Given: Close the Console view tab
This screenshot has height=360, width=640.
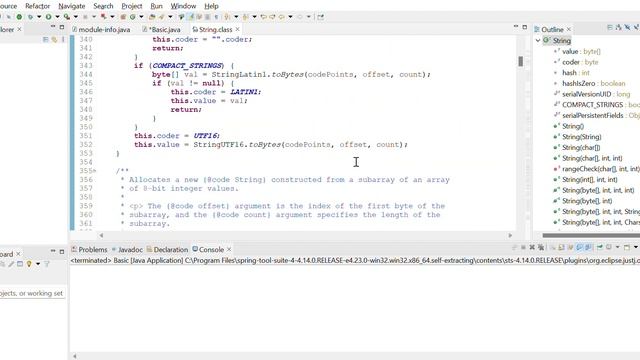Looking at the screenshot, I should 229,249.
